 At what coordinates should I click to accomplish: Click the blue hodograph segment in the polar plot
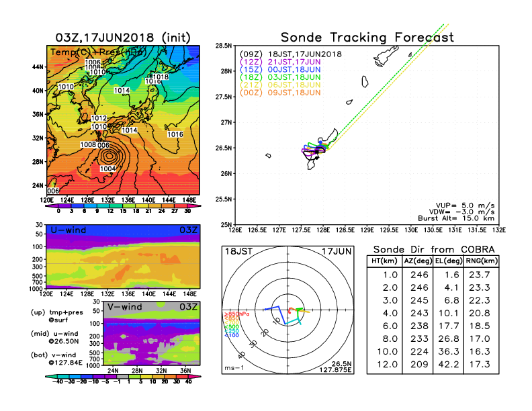pos(275,314)
